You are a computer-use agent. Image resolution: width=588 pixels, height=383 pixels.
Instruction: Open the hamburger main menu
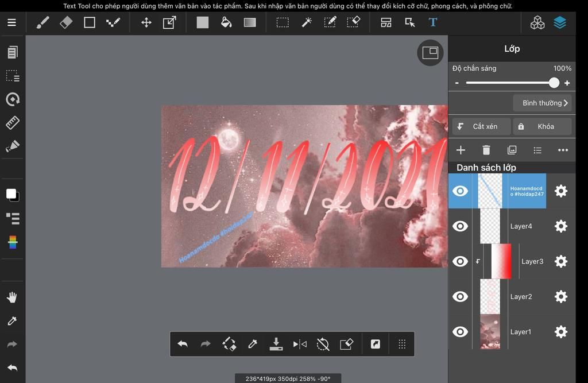[x=11, y=22]
